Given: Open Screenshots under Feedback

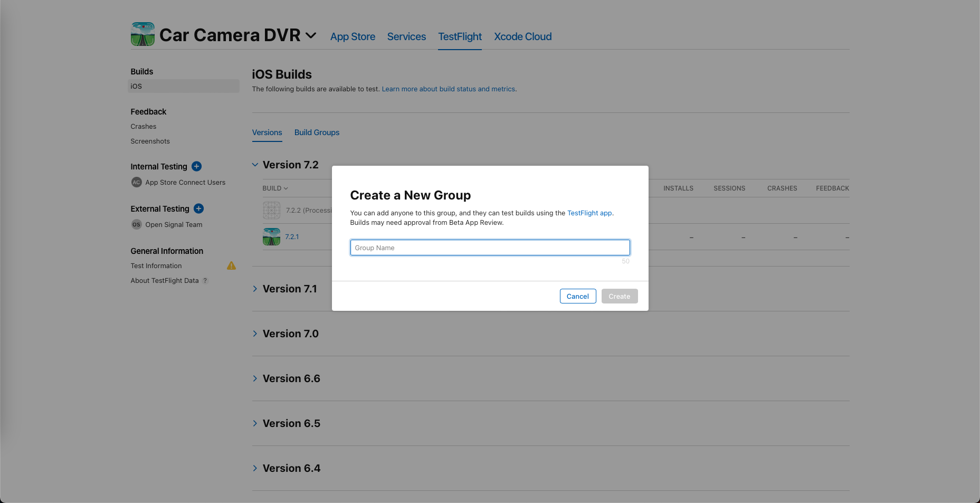Looking at the screenshot, I should [150, 141].
